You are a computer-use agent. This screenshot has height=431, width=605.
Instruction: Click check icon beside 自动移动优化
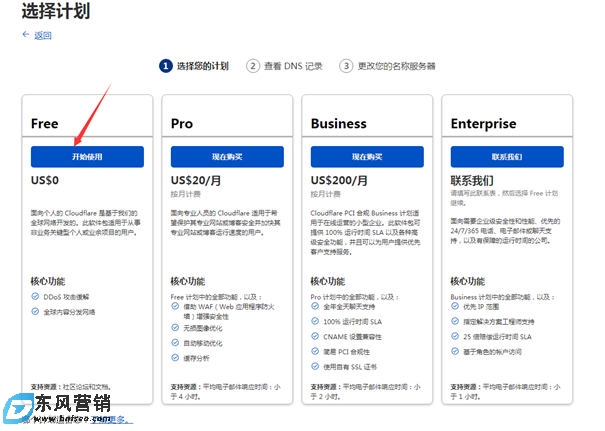[x=175, y=343]
